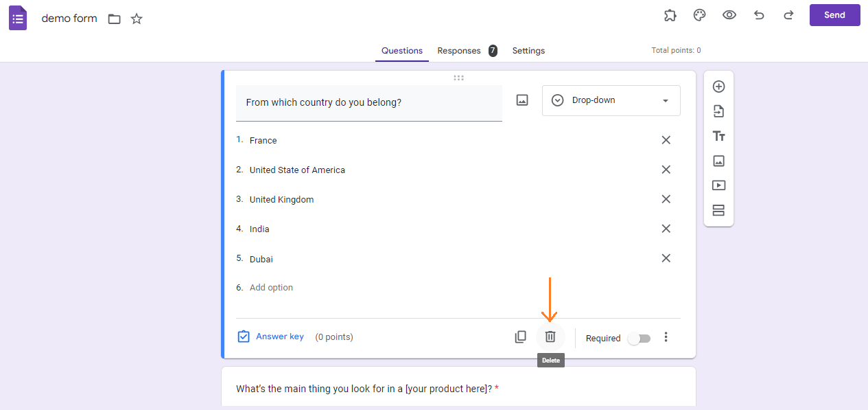Delete the country question

coord(550,337)
